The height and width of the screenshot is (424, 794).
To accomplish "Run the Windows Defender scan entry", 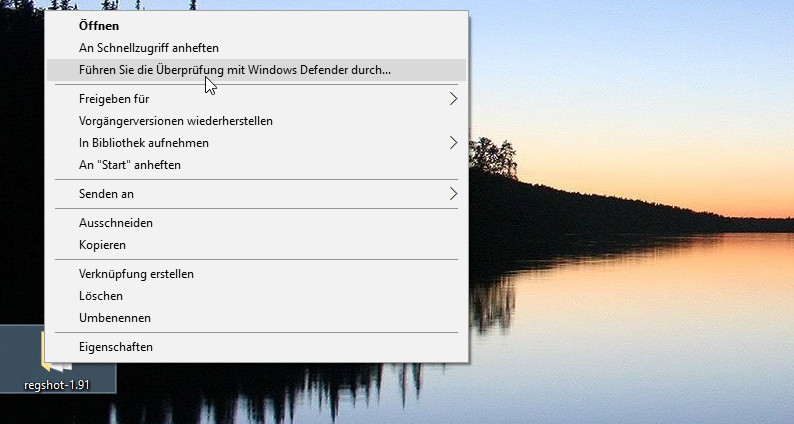I will tap(257, 70).
